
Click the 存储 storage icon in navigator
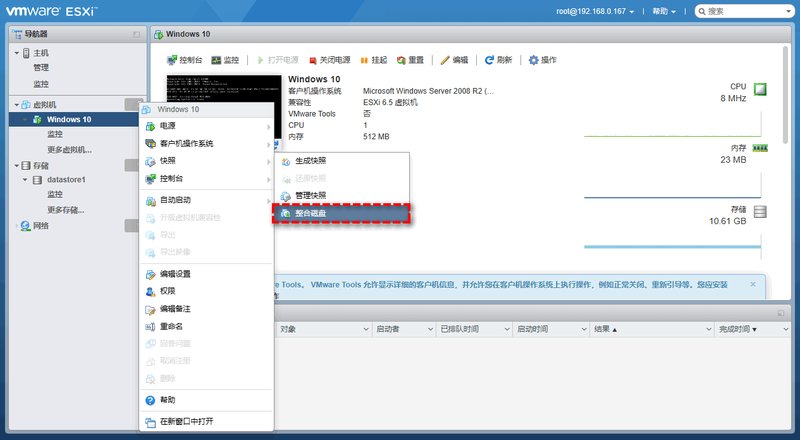(26, 166)
